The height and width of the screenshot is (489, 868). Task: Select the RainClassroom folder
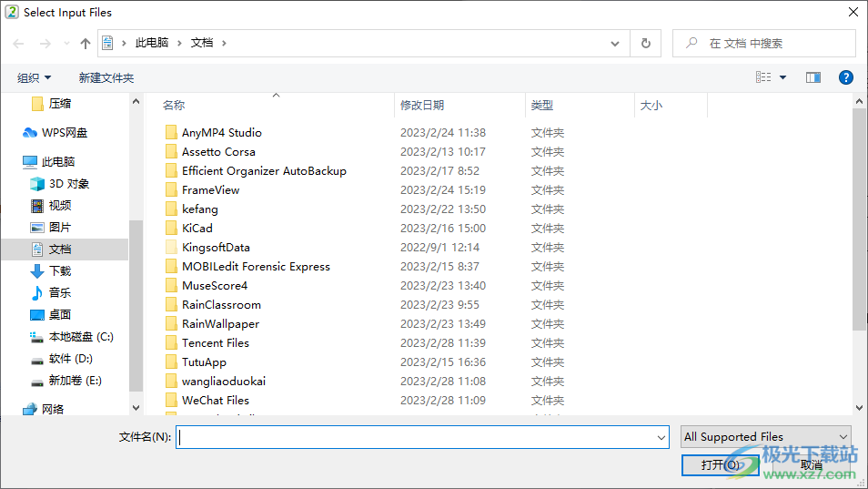tap(221, 304)
